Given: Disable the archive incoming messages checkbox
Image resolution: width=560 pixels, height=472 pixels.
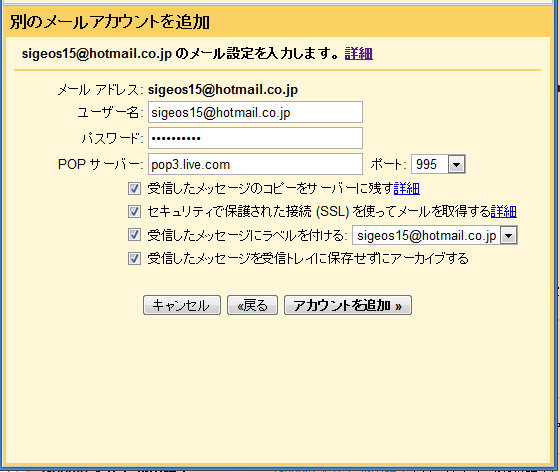Looking at the screenshot, I should [x=134, y=258].
